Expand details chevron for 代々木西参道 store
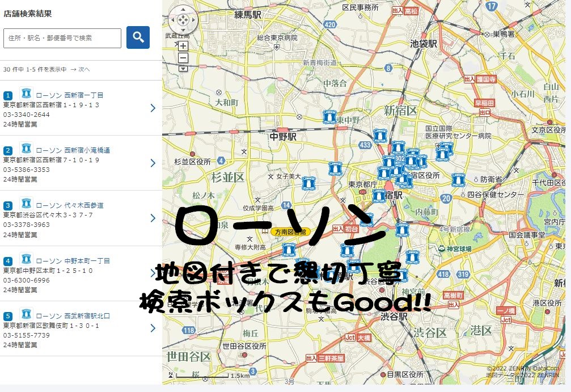Viewport: 571px width, 392px height. coord(153,218)
